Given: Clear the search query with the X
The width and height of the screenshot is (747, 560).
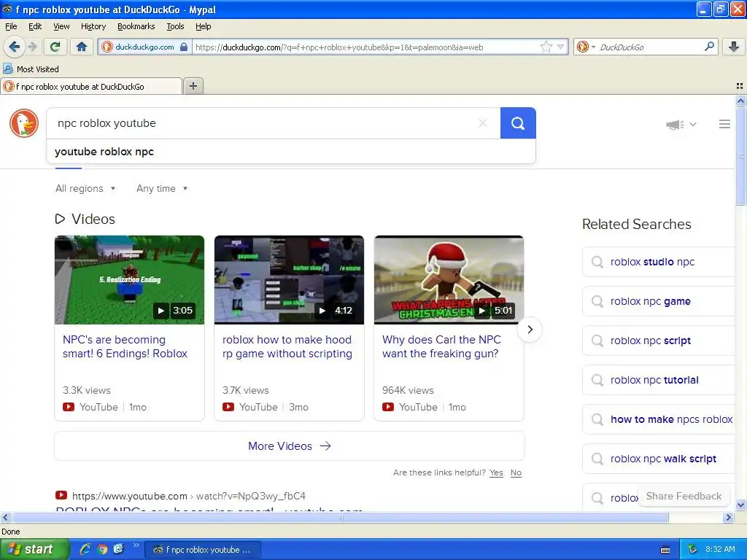Looking at the screenshot, I should 483,123.
